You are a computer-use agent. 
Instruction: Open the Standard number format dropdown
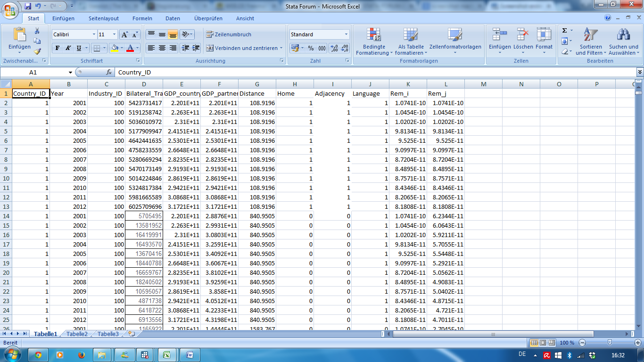point(346,34)
